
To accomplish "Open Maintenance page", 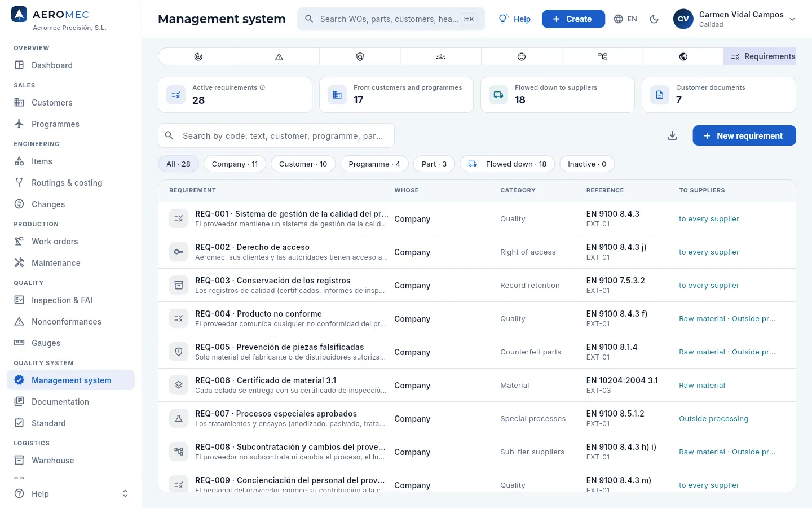I will pyautogui.click(x=70, y=263).
